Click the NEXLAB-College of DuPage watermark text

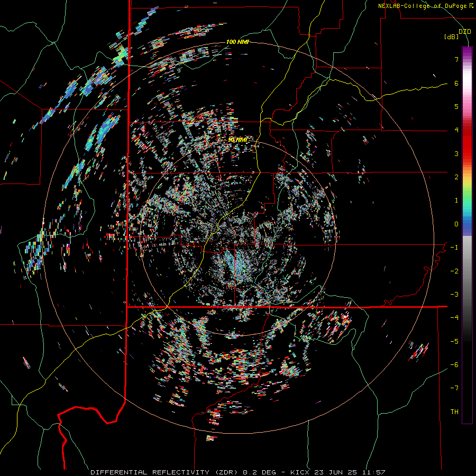426,6
